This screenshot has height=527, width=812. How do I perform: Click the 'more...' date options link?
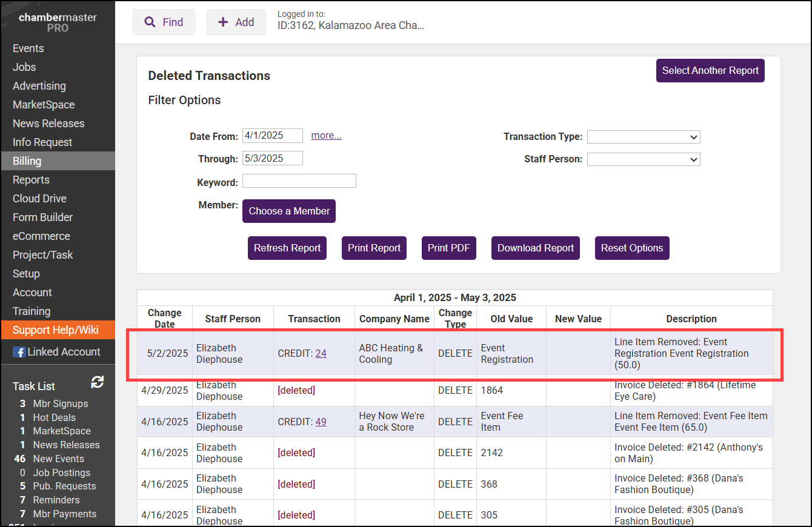(x=326, y=136)
